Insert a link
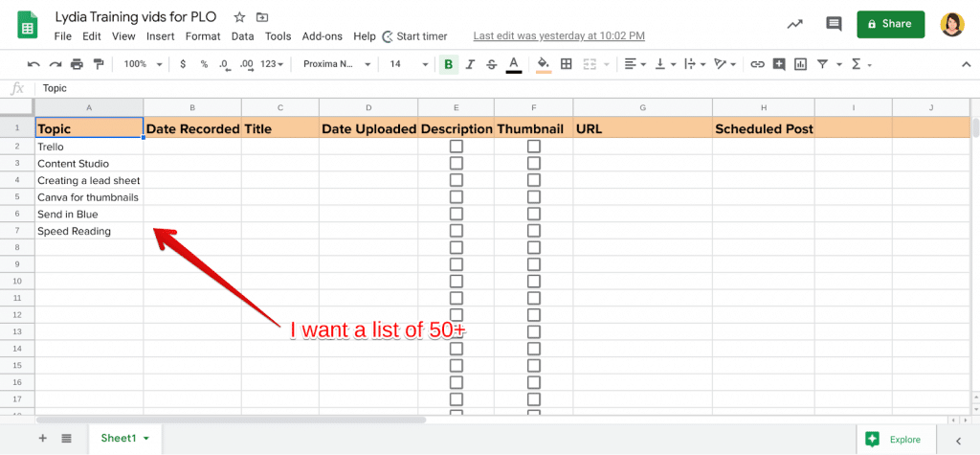The image size is (980, 455). click(758, 64)
